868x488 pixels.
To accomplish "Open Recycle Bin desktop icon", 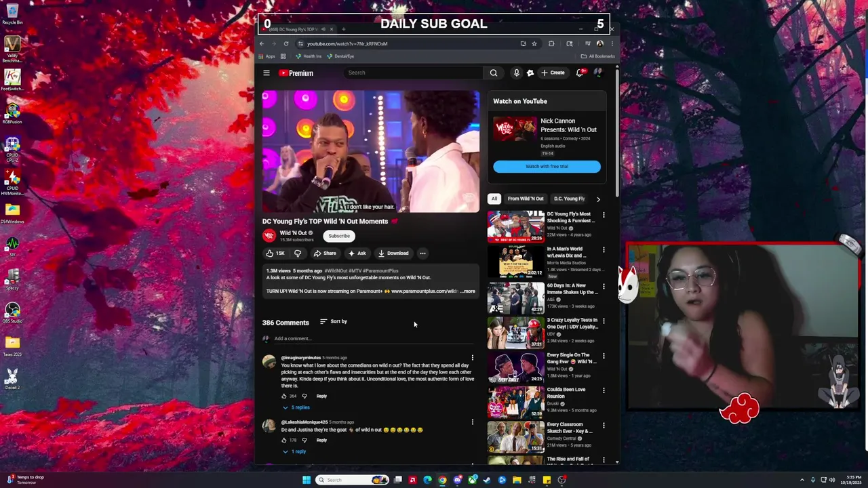I will (12, 14).
